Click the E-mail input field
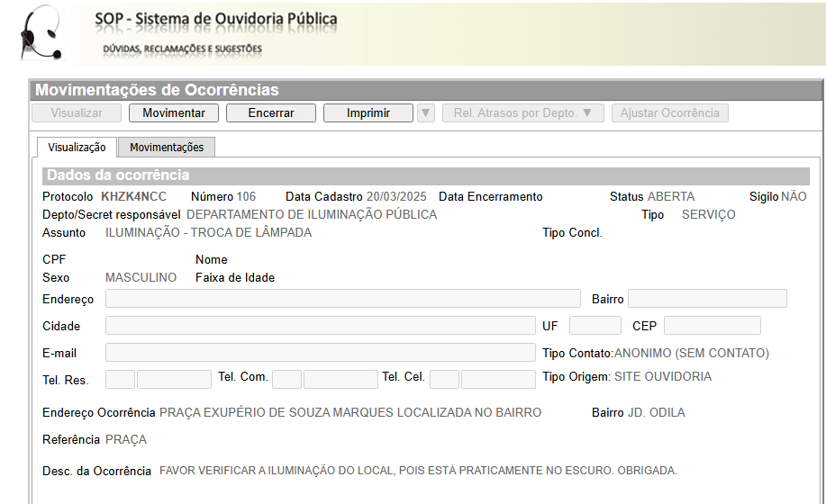Viewport: 826px width, 504px height. pyautogui.click(x=320, y=353)
